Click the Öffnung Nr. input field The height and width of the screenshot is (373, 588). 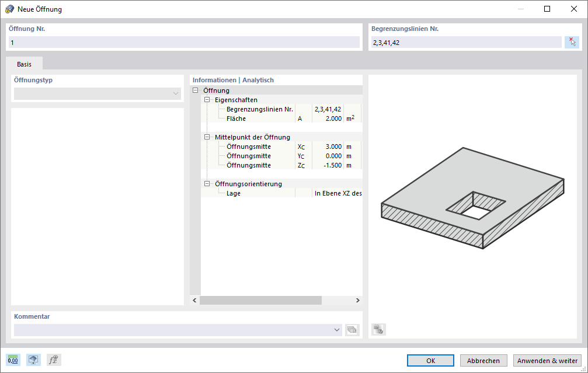pyautogui.click(x=184, y=43)
